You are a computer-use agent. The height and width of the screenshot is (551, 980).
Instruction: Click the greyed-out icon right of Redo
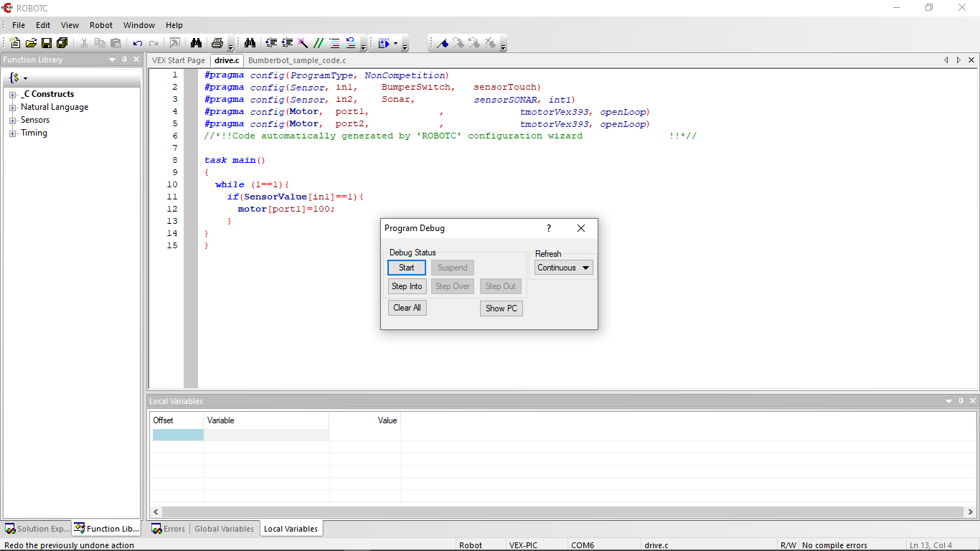[x=174, y=43]
